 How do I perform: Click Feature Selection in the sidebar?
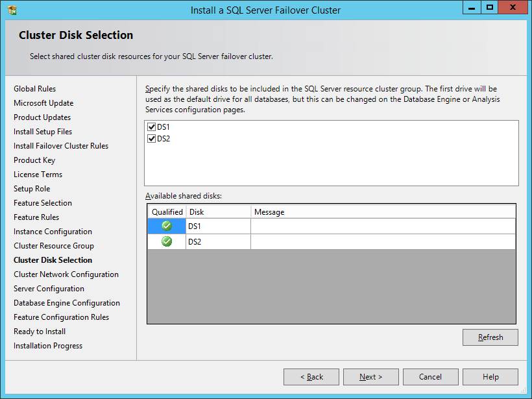pyautogui.click(x=43, y=202)
